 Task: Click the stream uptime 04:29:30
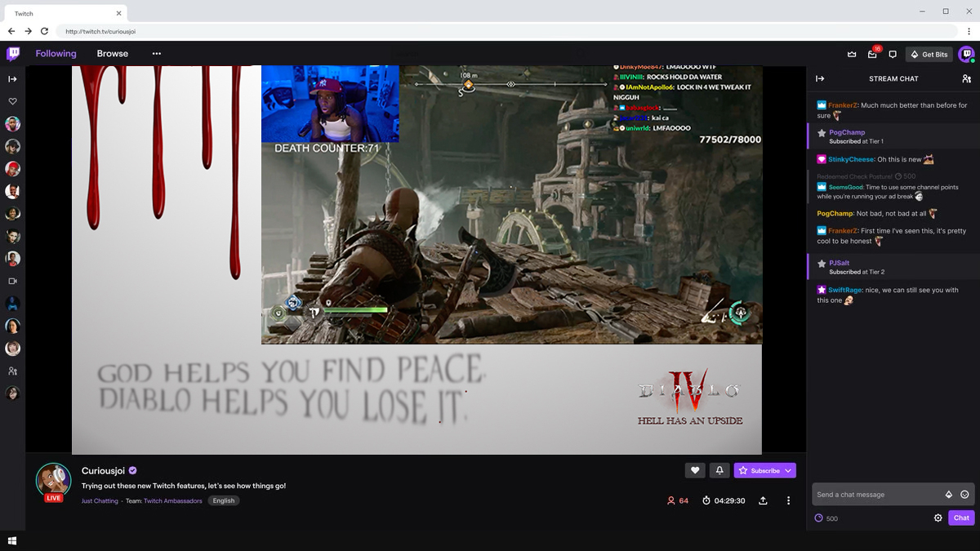[x=724, y=500]
